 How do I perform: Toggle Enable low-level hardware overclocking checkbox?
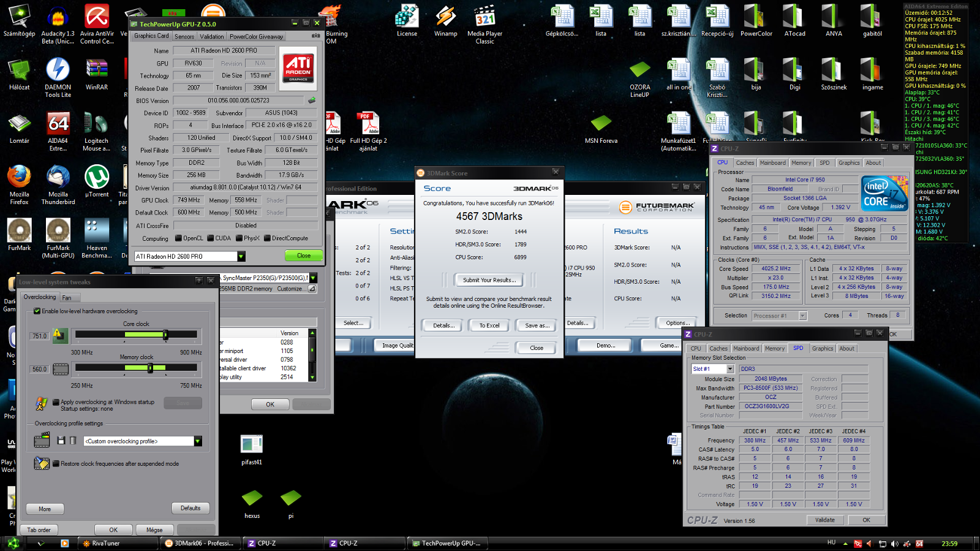[37, 311]
